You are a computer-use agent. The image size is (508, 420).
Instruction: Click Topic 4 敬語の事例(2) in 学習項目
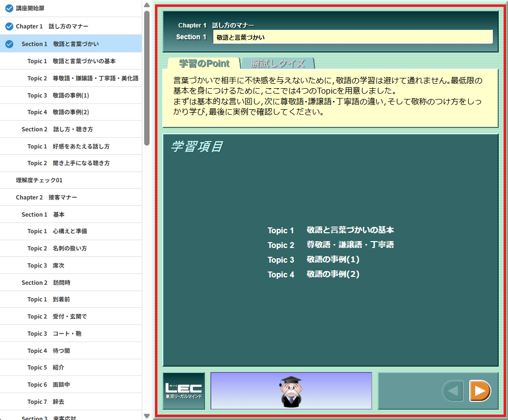pos(313,274)
